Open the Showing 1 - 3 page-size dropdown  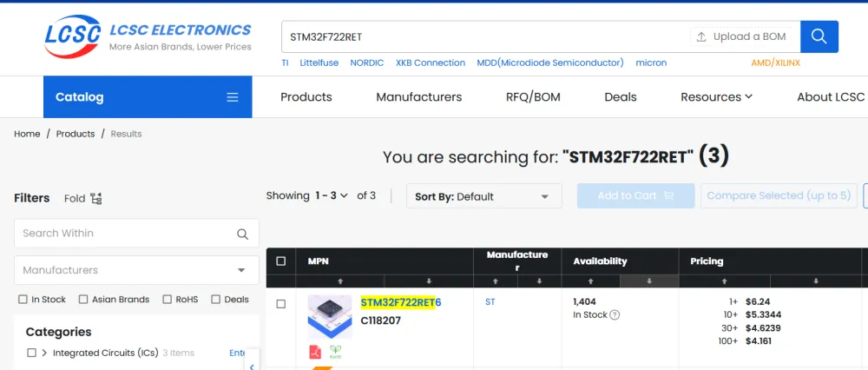point(332,195)
